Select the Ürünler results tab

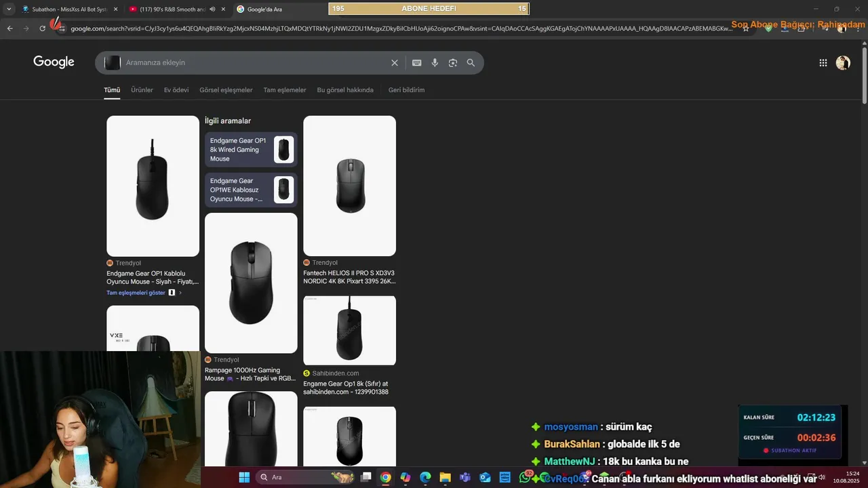(142, 90)
